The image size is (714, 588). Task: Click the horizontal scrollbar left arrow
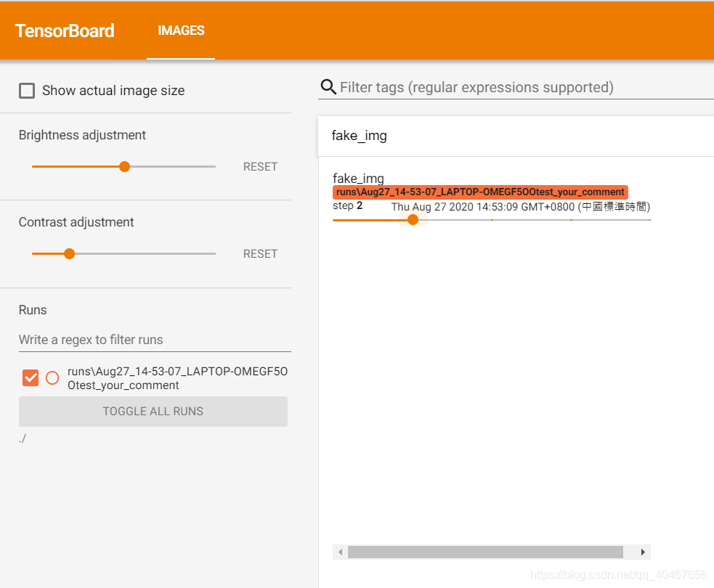(340, 552)
